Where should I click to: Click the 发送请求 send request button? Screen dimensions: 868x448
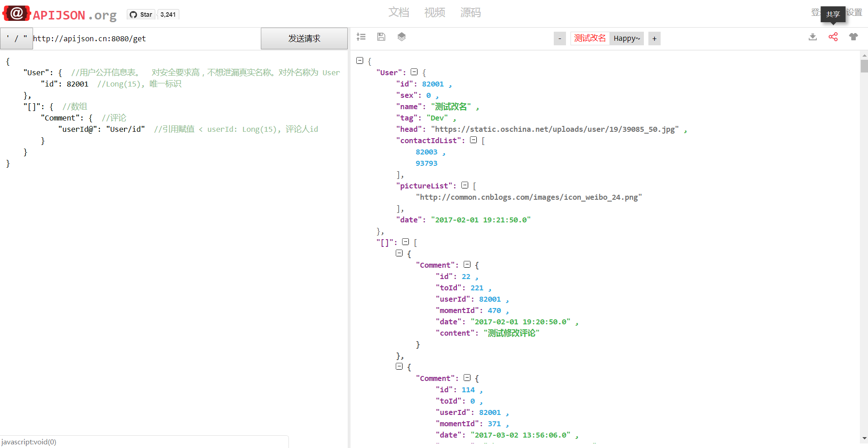point(304,39)
